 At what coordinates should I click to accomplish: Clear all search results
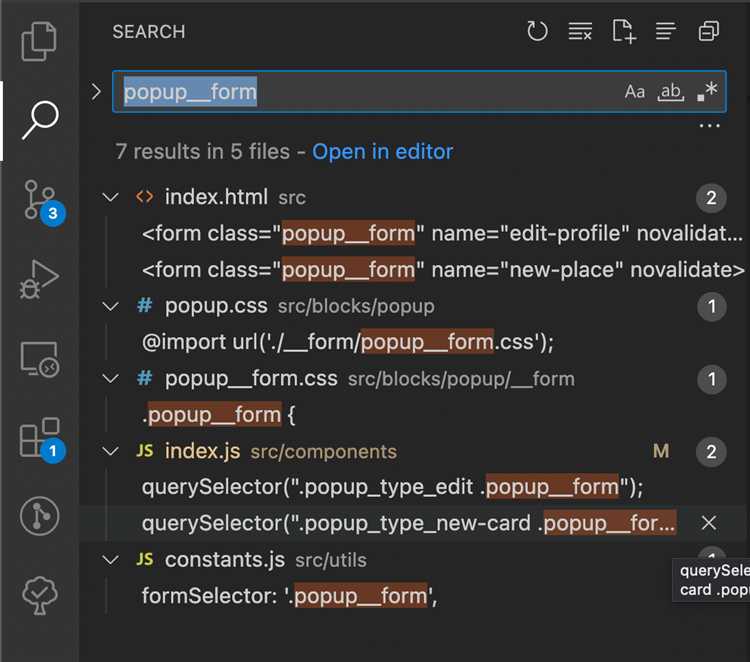(580, 32)
